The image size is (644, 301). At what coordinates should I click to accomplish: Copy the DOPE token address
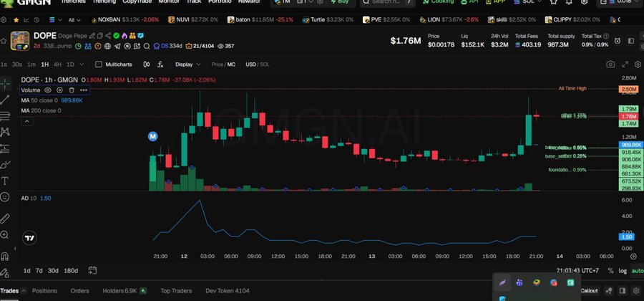[x=99, y=36]
